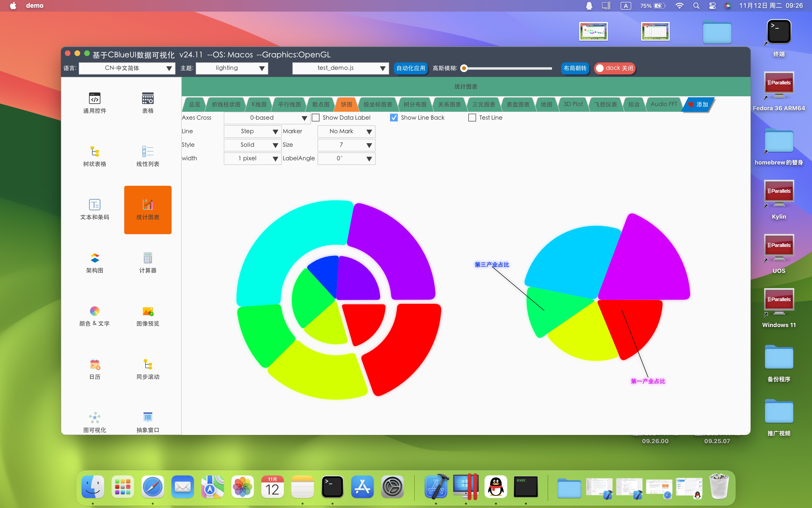Viewport: 812px width, 508px height.
Task: Switch to the K线图 tab
Action: 259,104
